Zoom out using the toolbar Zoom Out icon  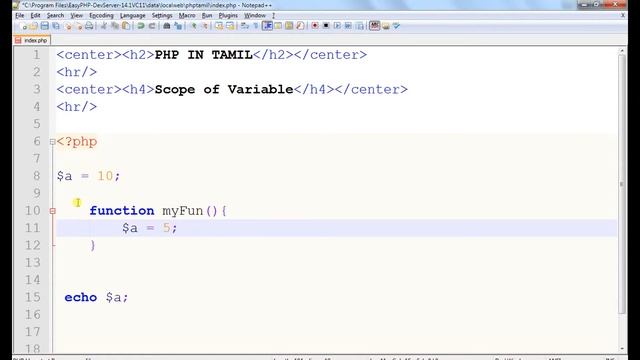click(x=204, y=26)
